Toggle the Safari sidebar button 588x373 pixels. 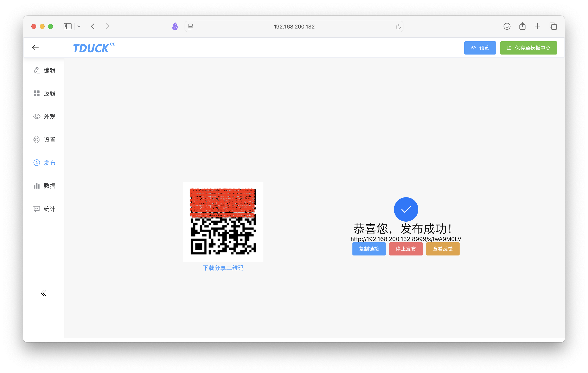point(67,26)
